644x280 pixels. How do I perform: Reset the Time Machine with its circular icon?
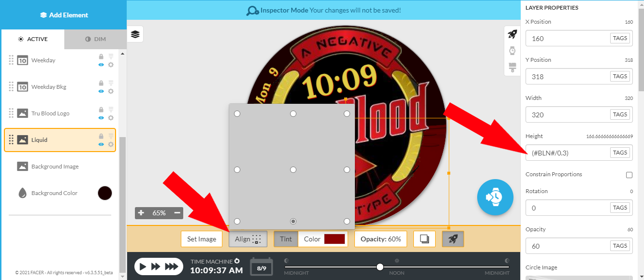click(237, 261)
